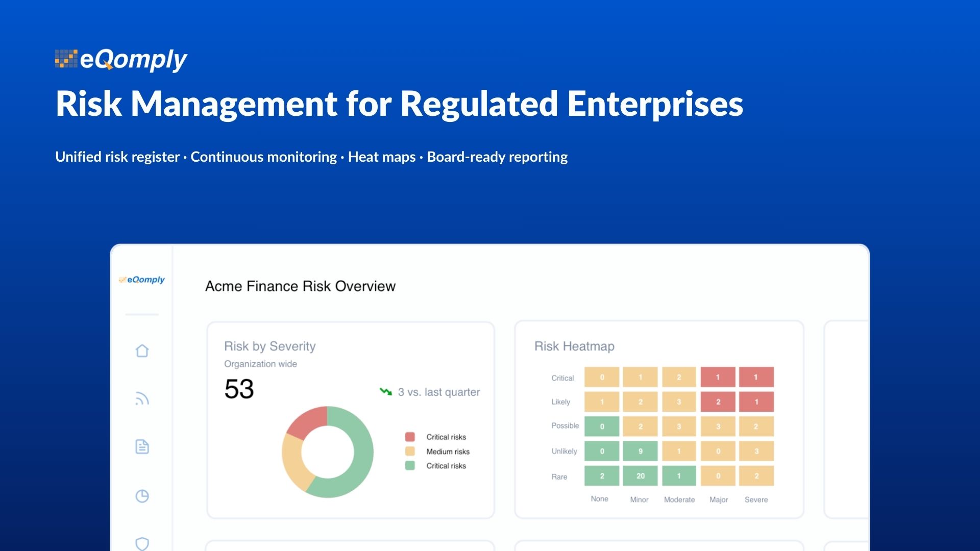This screenshot has height=551, width=980.
Task: Select the red legend swatch for Critical risks
Action: click(x=410, y=437)
